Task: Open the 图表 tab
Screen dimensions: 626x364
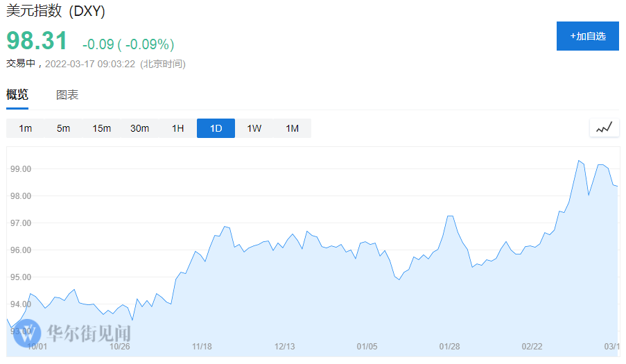Action: pos(67,95)
